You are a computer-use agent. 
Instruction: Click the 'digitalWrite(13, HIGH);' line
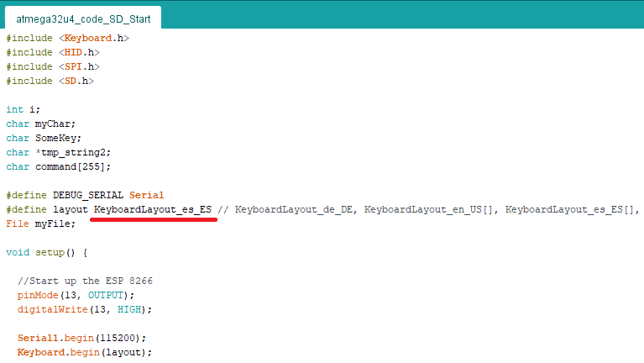pos(85,309)
